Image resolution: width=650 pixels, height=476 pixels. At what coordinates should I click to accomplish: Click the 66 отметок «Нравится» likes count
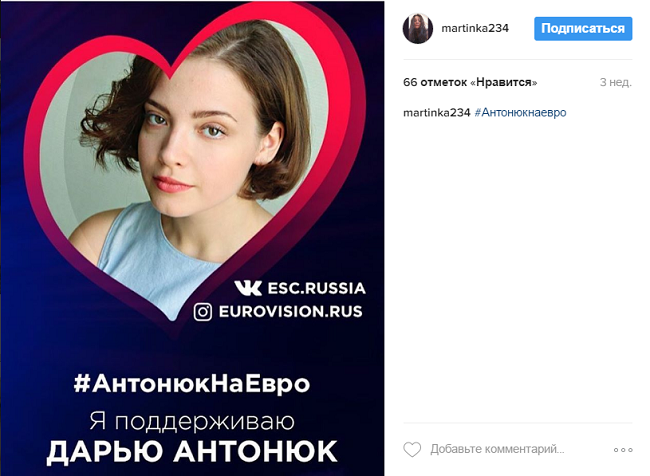(470, 82)
